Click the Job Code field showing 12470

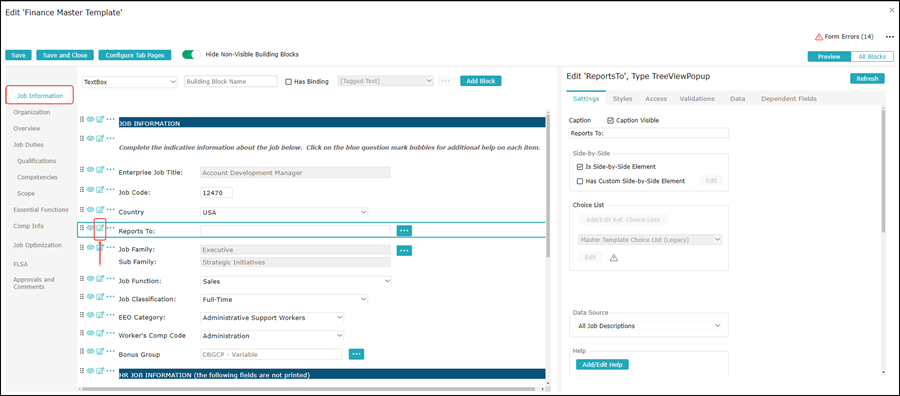(216, 193)
